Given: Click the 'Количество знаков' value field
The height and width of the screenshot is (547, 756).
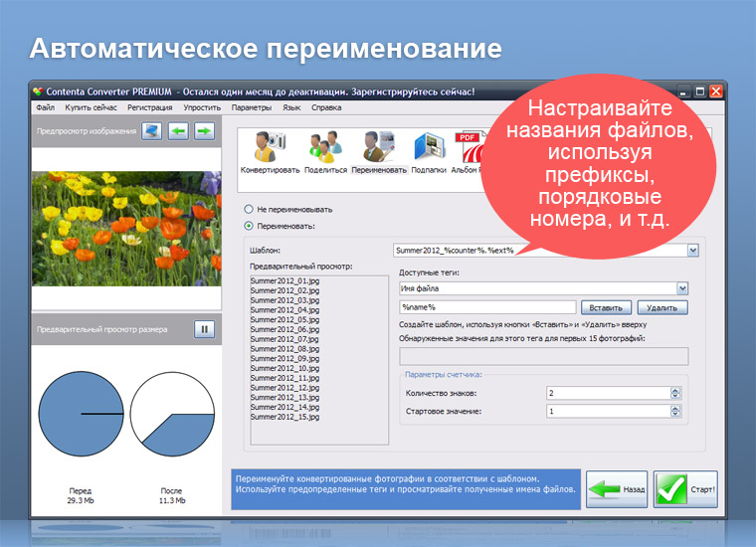Looking at the screenshot, I should click(609, 393).
